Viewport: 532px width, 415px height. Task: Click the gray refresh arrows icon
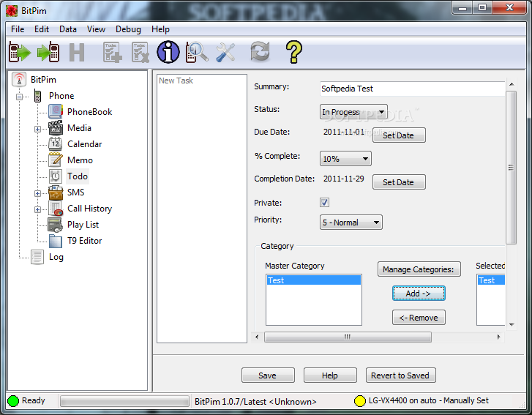pyautogui.click(x=260, y=52)
